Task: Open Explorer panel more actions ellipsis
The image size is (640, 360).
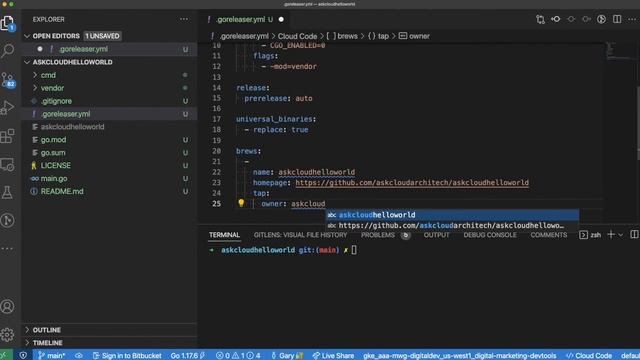Action: click(x=184, y=19)
